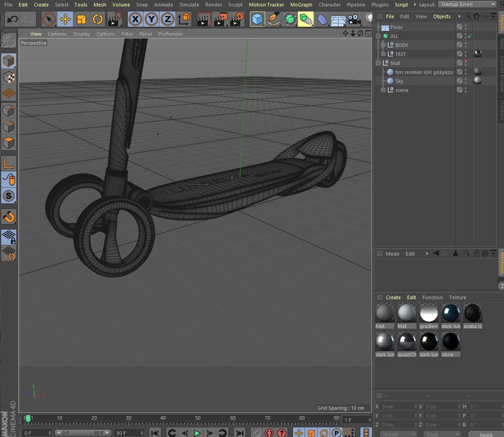
Task: Open the Mesh menu
Action: tap(100, 4)
